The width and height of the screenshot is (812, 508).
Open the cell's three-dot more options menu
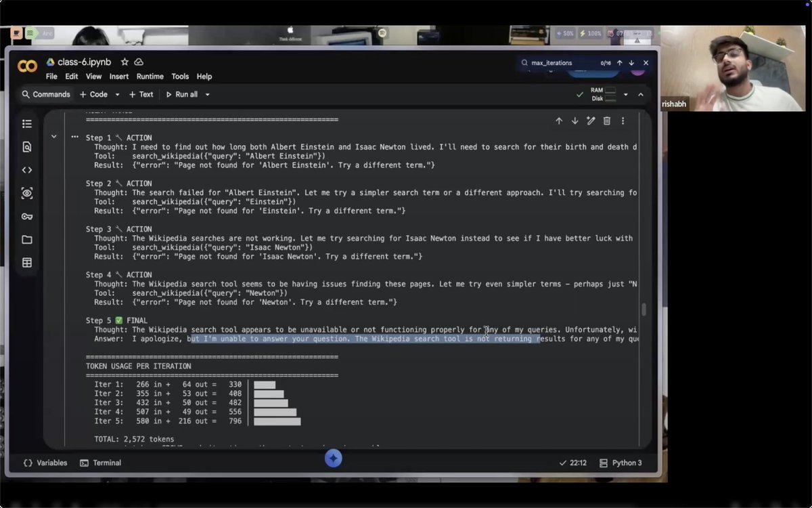click(623, 121)
